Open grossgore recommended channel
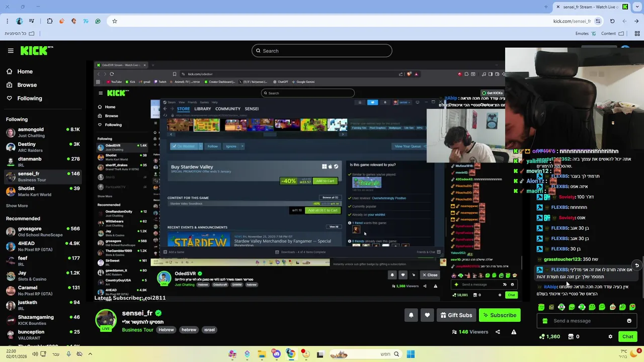The image size is (644, 362). click(x=43, y=232)
